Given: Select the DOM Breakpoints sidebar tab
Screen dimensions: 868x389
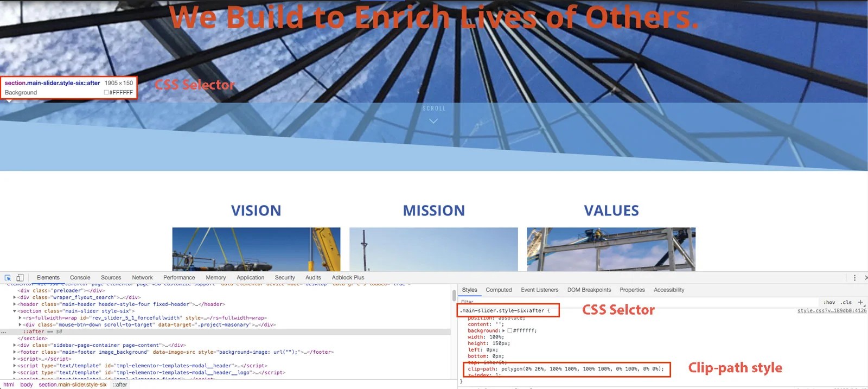Looking at the screenshot, I should coord(589,290).
